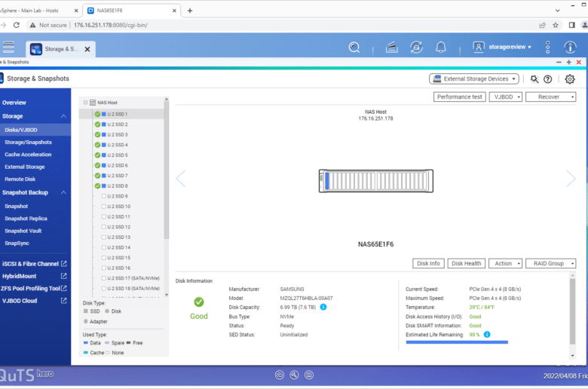588x389 pixels.
Task: Open the help question mark icon
Action: (548, 78)
